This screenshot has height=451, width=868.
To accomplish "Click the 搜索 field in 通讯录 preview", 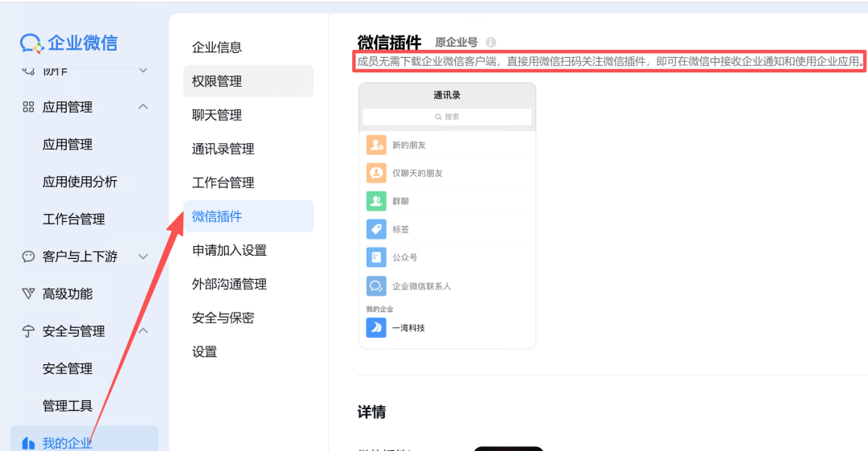I will (447, 117).
